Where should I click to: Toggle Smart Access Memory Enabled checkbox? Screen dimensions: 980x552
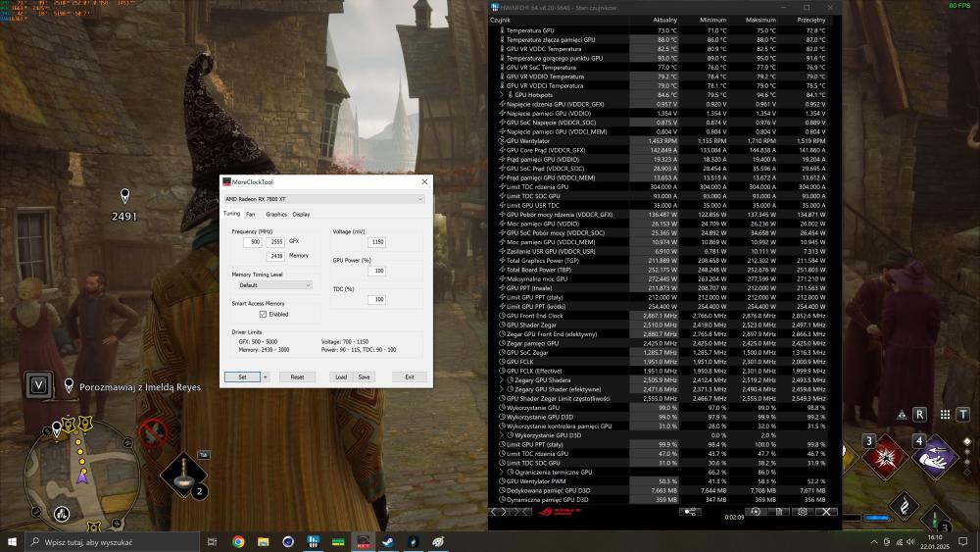263,315
